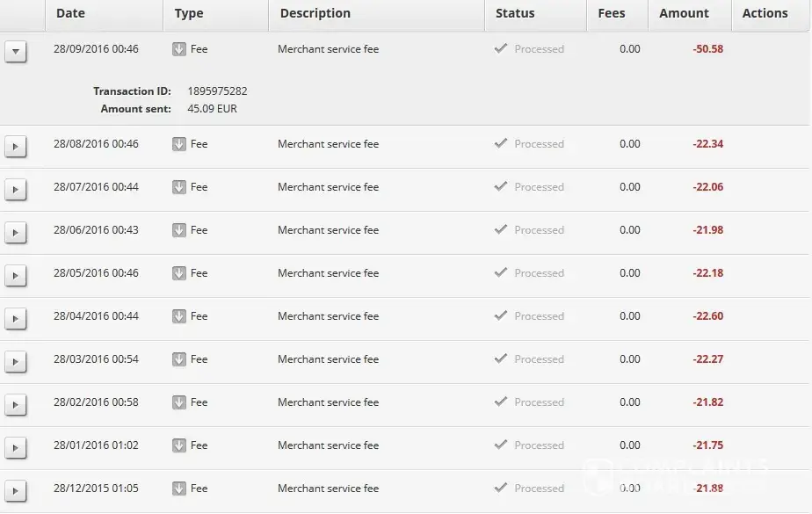The image size is (812, 514).
Task: Sort by the Amount column header
Action: [684, 13]
